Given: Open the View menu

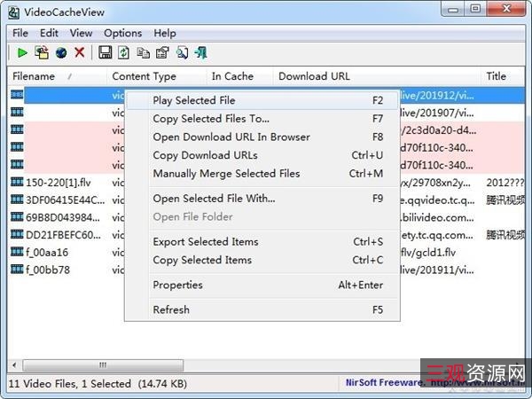Looking at the screenshot, I should pyautogui.click(x=81, y=33).
